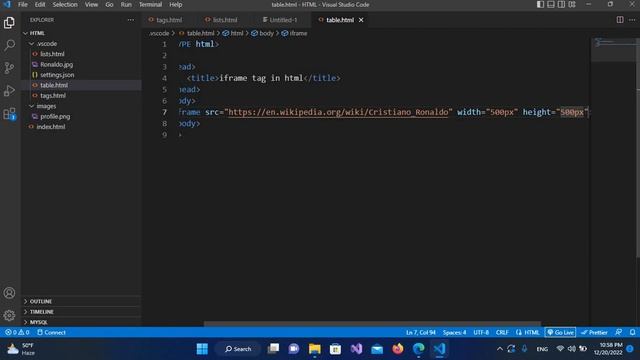Open the File menu
This screenshot has width=640, height=360.
click(x=23, y=4)
